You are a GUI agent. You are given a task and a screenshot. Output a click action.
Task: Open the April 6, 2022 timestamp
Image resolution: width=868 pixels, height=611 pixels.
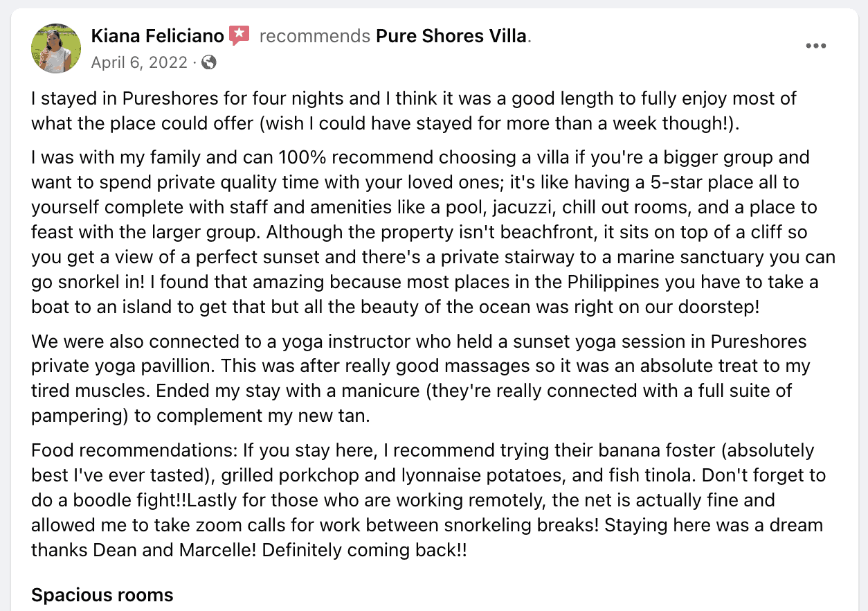[x=139, y=62]
